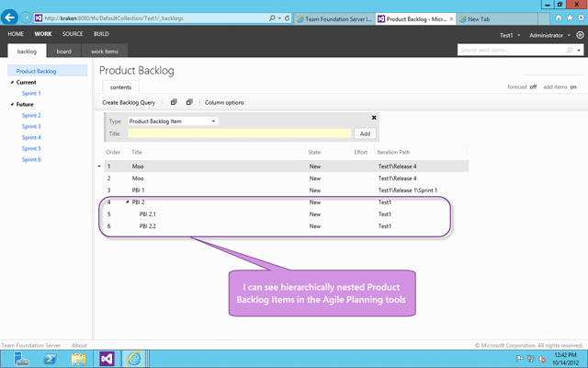The image size is (588, 368).
Task: Open the browser home icon
Action: [559, 18]
